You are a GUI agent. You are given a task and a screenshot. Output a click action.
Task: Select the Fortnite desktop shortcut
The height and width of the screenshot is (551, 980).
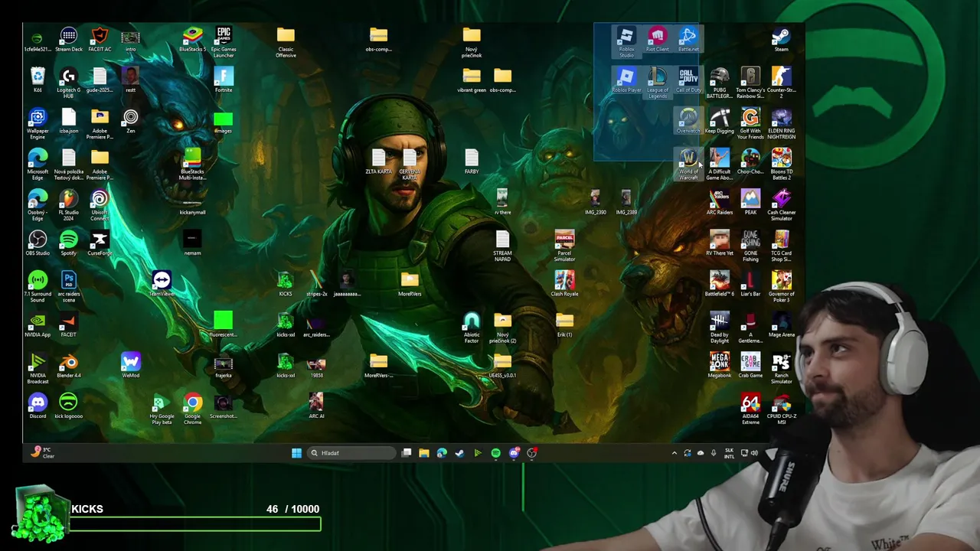point(224,80)
